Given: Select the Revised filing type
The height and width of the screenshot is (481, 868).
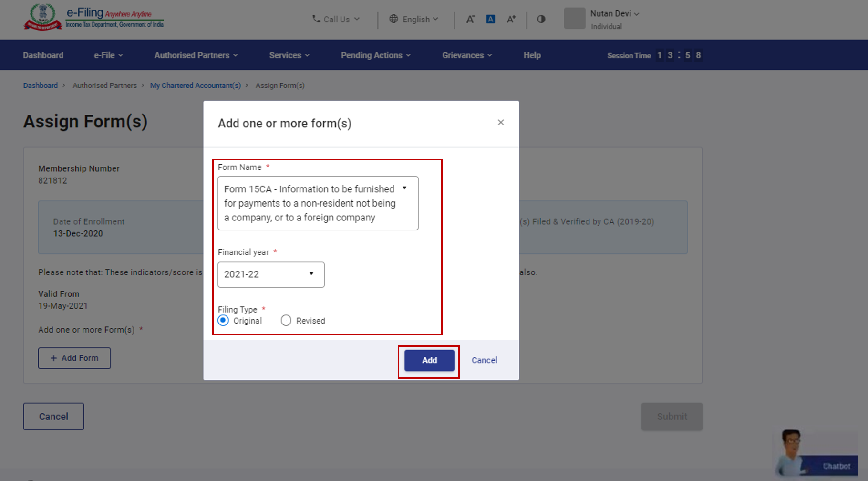Looking at the screenshot, I should click(286, 321).
